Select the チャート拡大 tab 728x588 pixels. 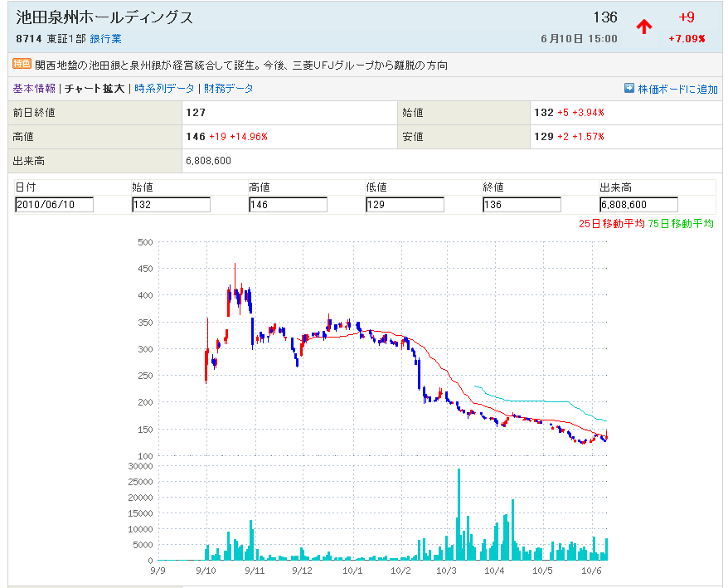[95, 88]
